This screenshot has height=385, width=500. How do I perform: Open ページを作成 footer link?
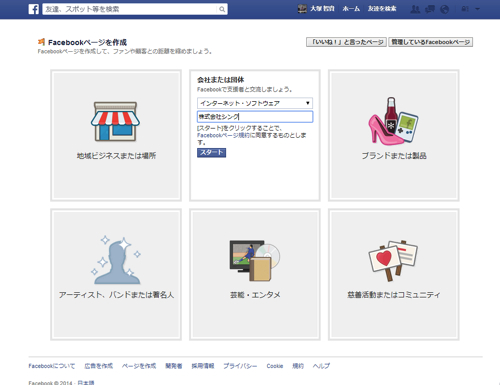(x=139, y=366)
